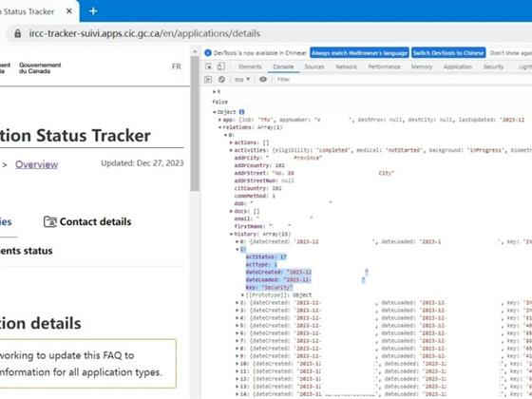This screenshot has width=532, height=399.
Task: Open live expression eye icon
Action: pos(263,80)
